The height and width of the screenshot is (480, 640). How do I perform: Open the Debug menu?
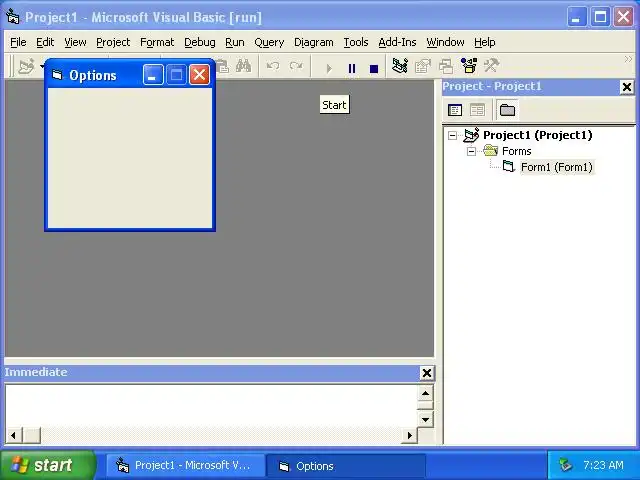pos(200,42)
